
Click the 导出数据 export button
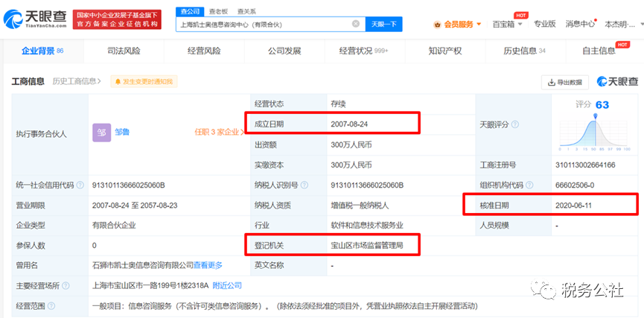pyautogui.click(x=565, y=82)
